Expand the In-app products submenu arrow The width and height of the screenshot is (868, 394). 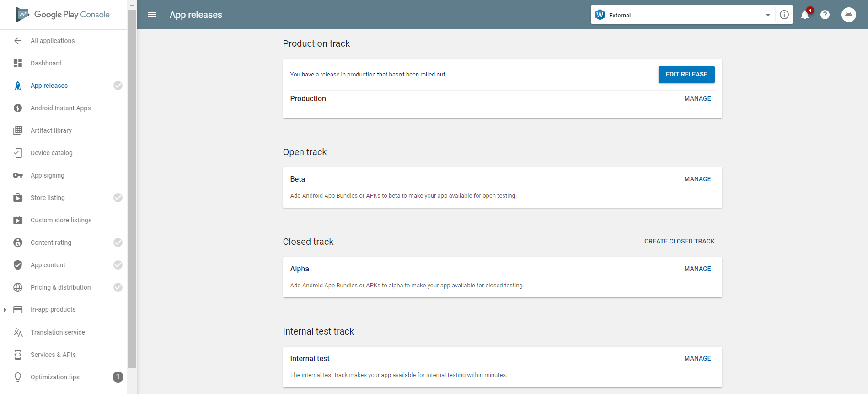click(5, 310)
